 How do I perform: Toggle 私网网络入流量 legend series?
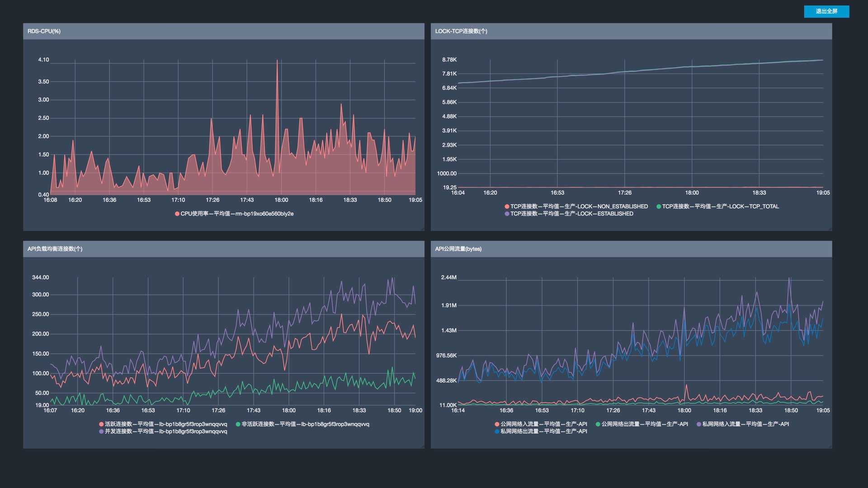click(x=743, y=424)
